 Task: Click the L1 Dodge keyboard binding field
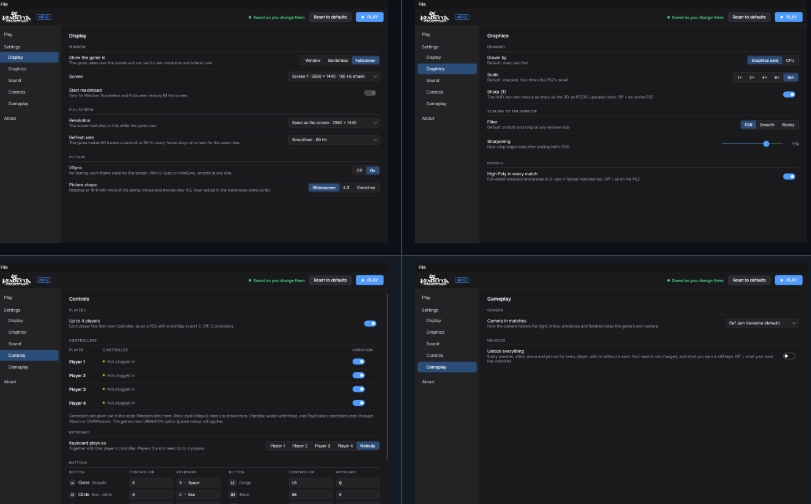click(358, 482)
